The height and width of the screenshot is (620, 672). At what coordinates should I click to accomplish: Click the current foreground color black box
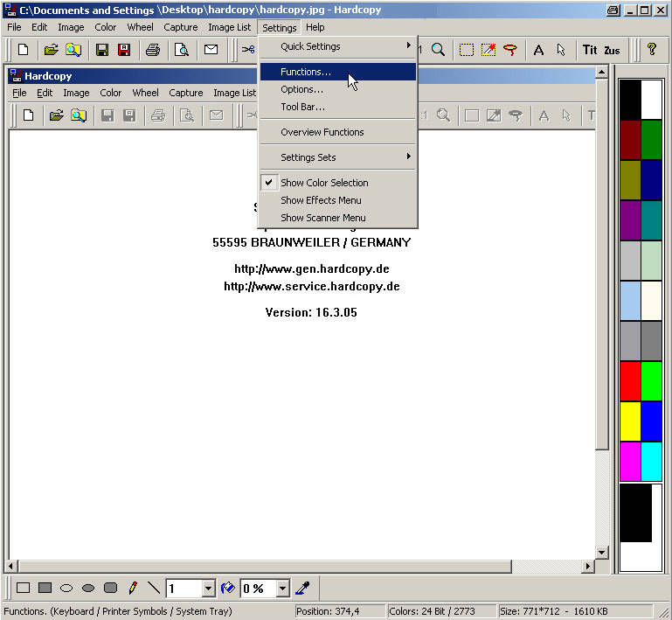point(636,512)
